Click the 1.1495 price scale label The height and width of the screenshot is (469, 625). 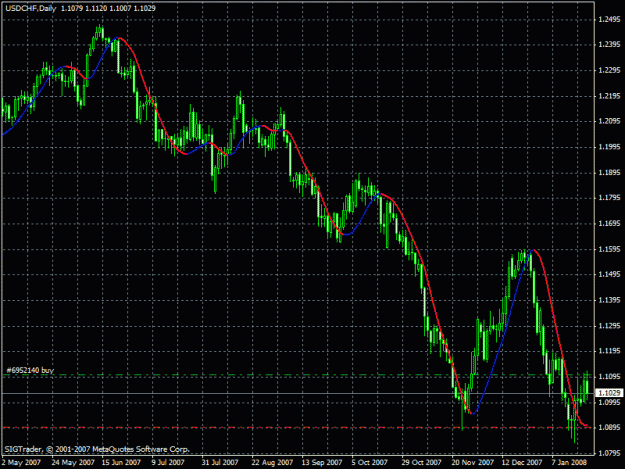(609, 275)
